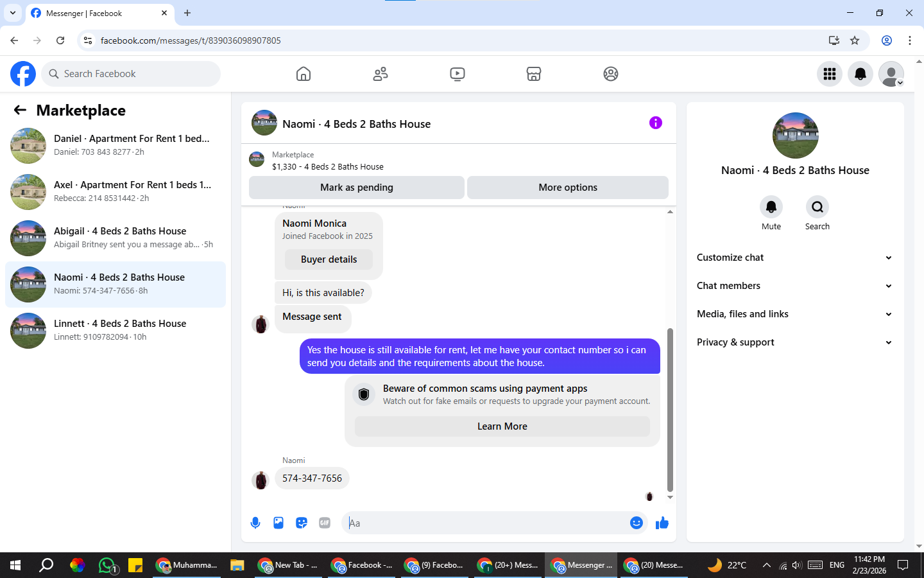This screenshot has height=578, width=924.
Task: Record a voice clip with microphone
Action: pos(255,523)
